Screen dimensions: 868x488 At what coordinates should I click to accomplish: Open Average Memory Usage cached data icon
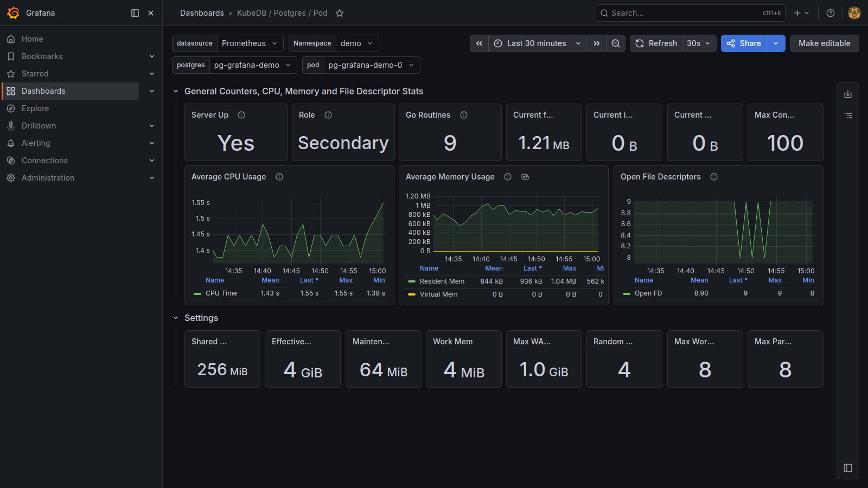525,177
